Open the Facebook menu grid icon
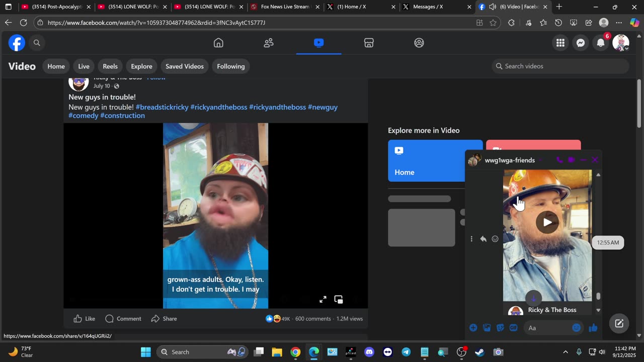This screenshot has width=644, height=362. pos(560,43)
